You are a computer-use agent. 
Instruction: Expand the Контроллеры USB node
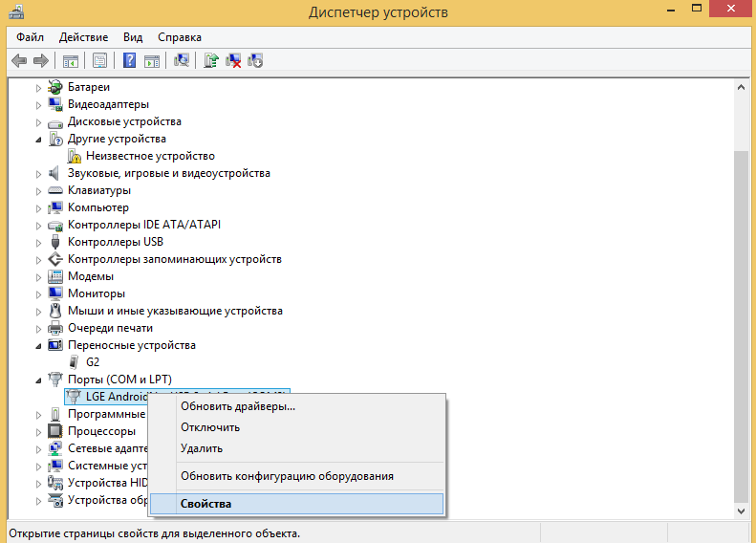coord(39,242)
